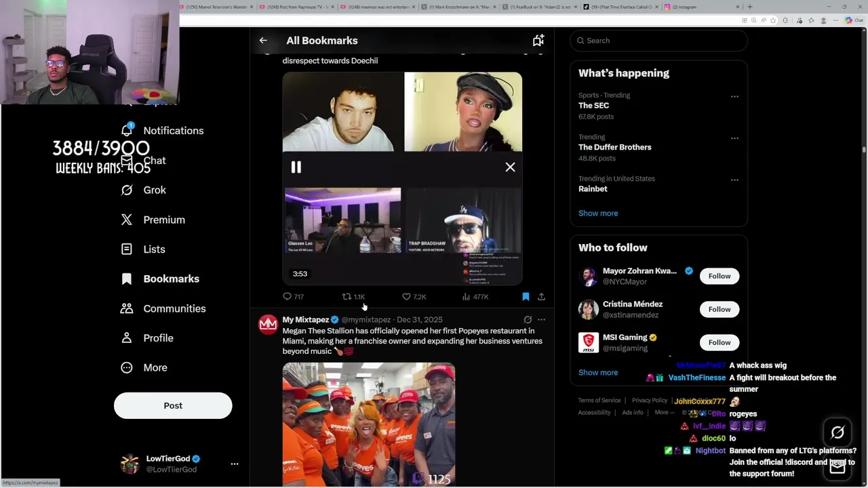Remove bookmark on the Doechii tweet
Viewport: 868px width, 488px height.
coord(526,297)
